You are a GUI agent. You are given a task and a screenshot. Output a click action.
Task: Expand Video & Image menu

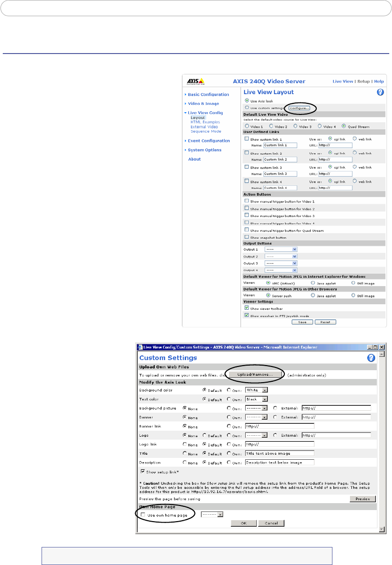[x=203, y=104]
